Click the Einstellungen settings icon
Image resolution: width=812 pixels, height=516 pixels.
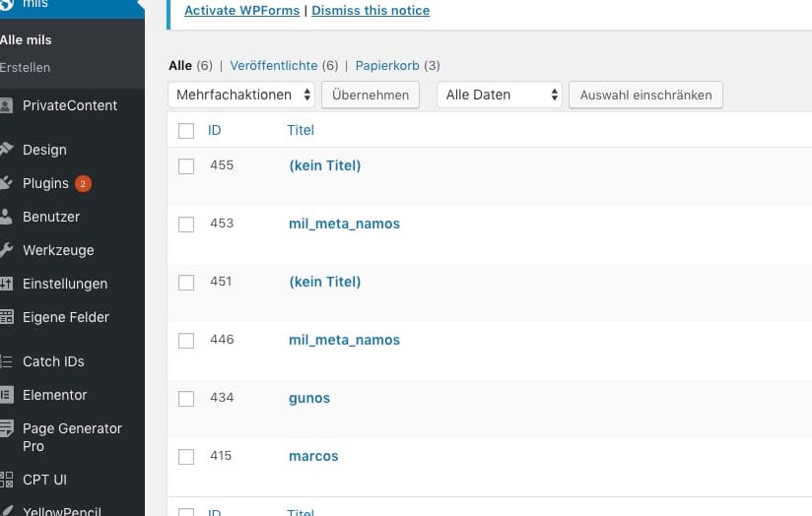click(x=6, y=284)
